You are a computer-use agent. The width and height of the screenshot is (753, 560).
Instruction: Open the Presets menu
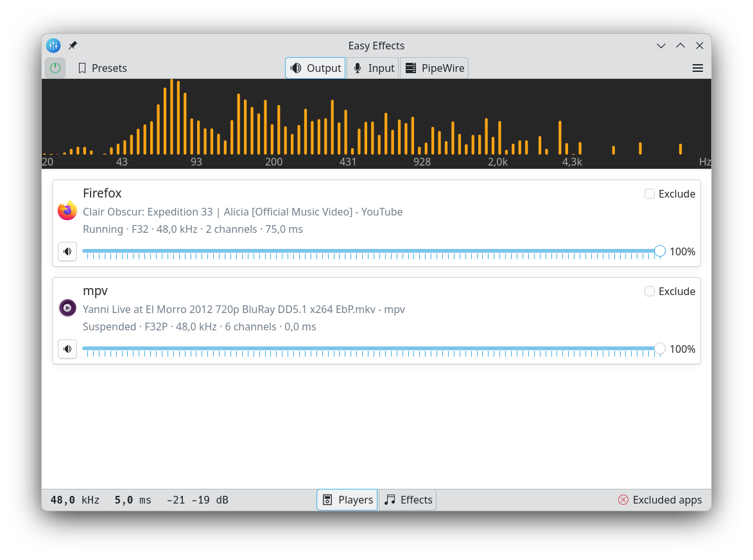(x=102, y=68)
